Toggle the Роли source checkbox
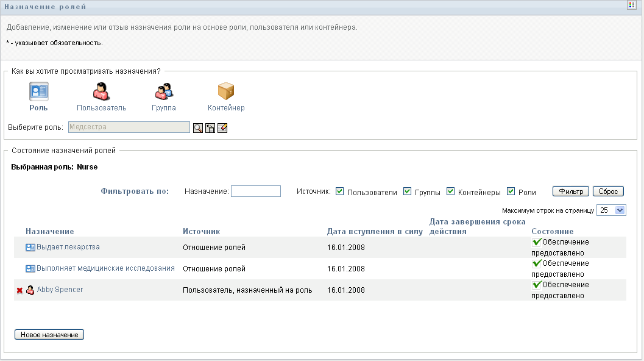 [511, 191]
